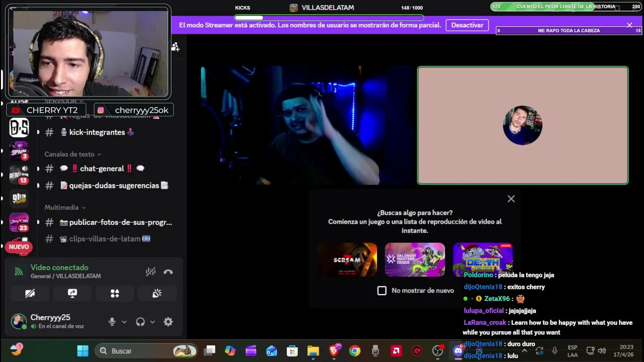
Task: Launch the activities shapes icon
Action: 115,294
